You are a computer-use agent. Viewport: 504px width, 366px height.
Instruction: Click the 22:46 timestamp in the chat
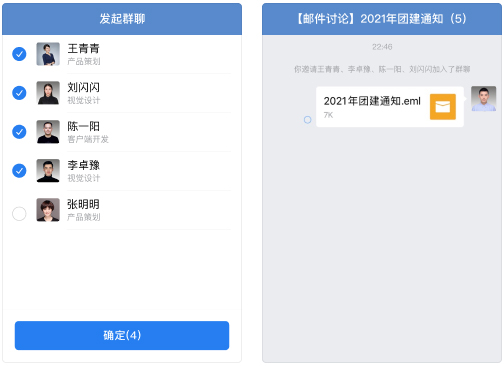382,47
